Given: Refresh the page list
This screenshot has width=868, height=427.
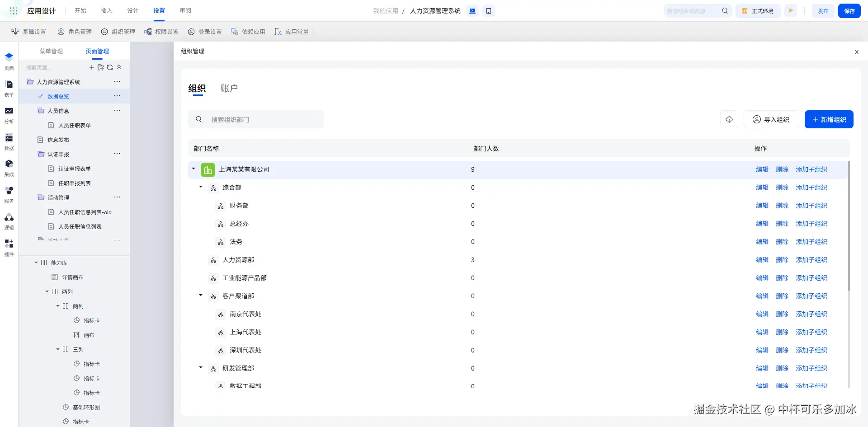Looking at the screenshot, I should [110, 67].
